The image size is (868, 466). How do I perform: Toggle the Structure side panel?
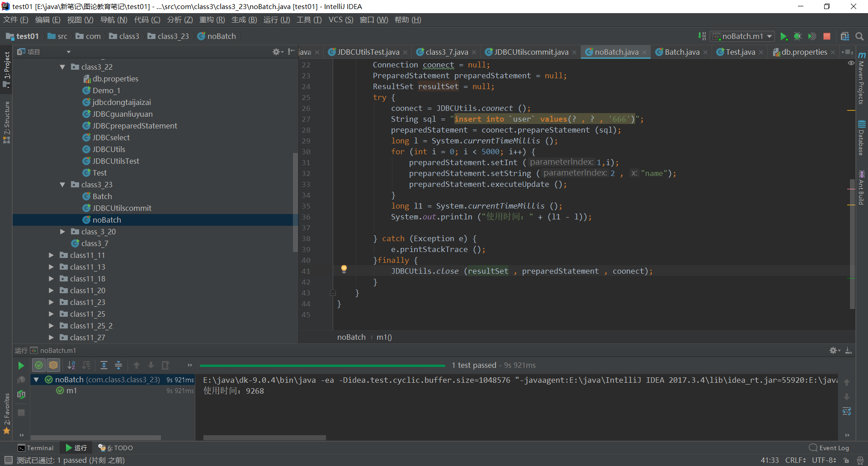tap(6, 122)
